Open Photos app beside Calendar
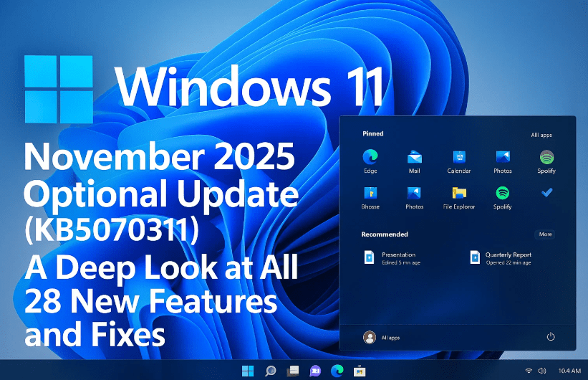Image resolution: width=588 pixels, height=380 pixels. [x=503, y=161]
